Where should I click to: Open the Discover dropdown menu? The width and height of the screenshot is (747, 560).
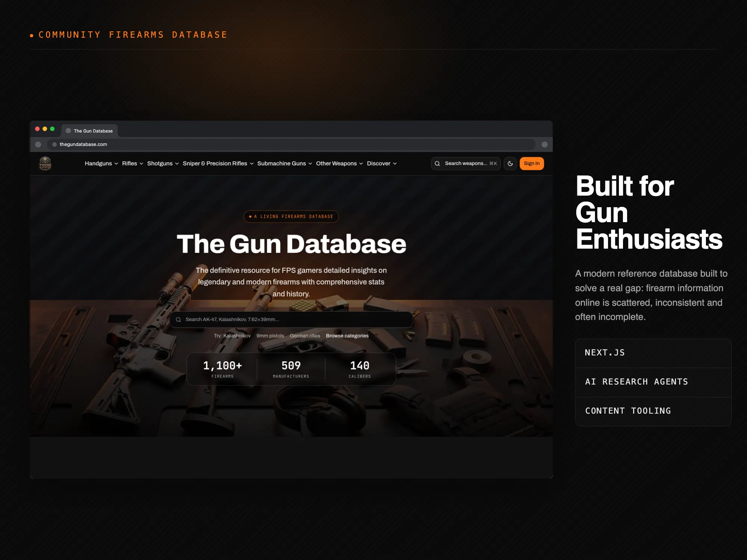click(382, 164)
